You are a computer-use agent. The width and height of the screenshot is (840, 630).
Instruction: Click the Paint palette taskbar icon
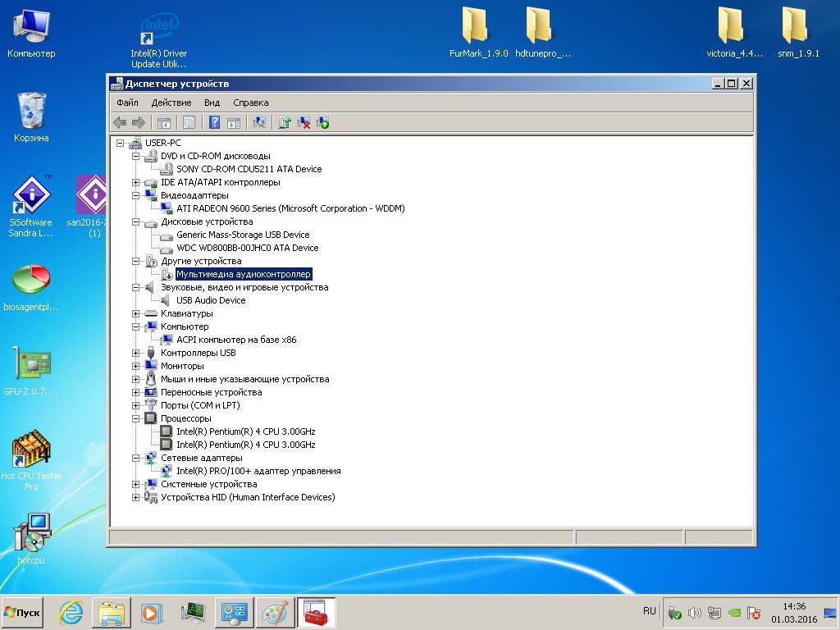276,612
